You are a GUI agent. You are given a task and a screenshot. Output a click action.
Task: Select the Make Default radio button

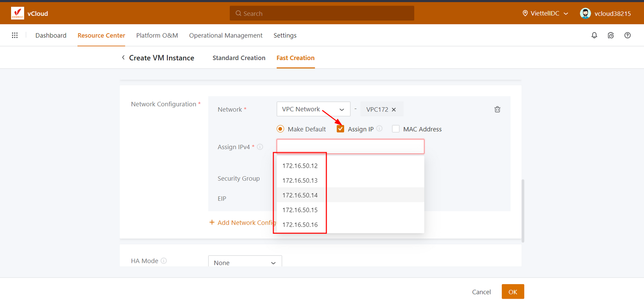[281, 129]
